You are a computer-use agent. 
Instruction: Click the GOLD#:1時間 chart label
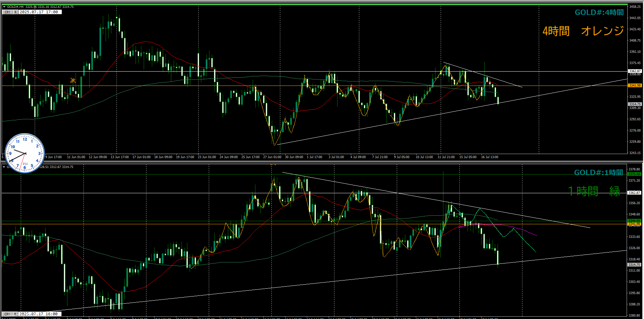click(598, 172)
